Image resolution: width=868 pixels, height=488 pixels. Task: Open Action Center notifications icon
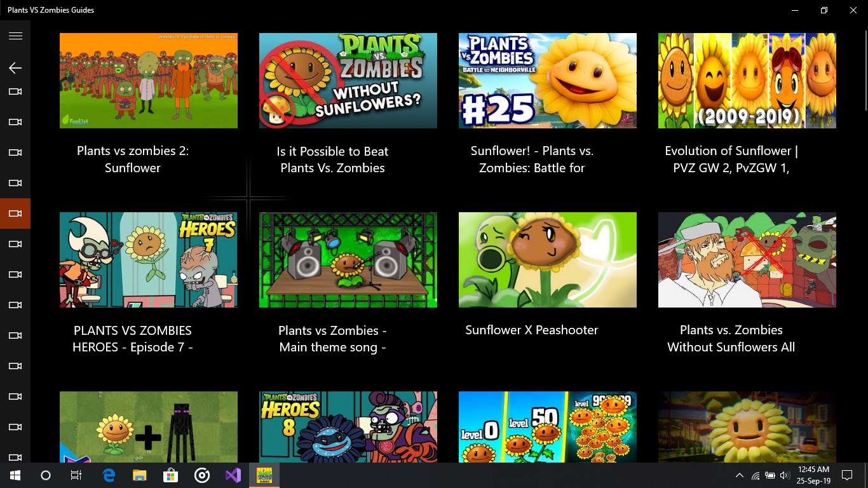click(x=847, y=475)
